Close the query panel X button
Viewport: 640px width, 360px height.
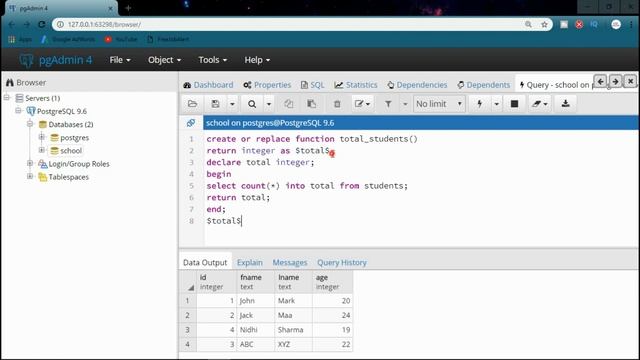pos(631,82)
